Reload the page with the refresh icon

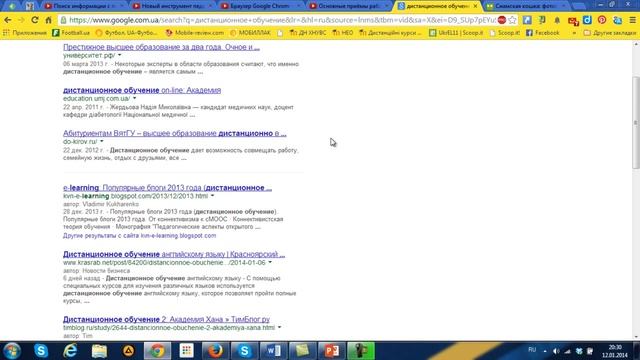35,20
